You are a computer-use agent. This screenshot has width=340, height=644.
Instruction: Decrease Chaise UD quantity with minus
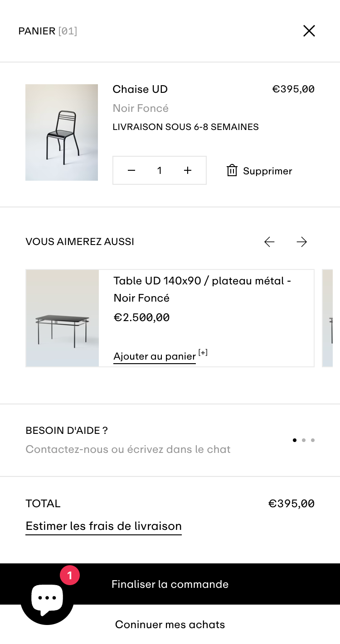[x=131, y=170]
